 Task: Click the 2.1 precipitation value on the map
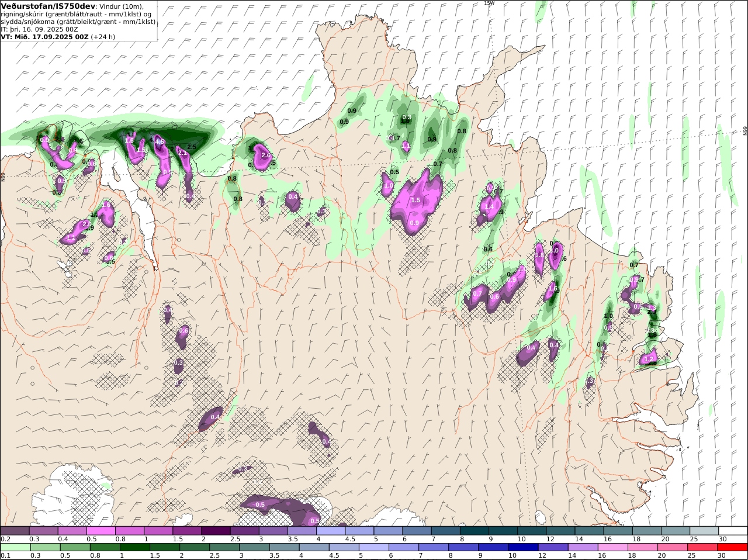pos(182,153)
